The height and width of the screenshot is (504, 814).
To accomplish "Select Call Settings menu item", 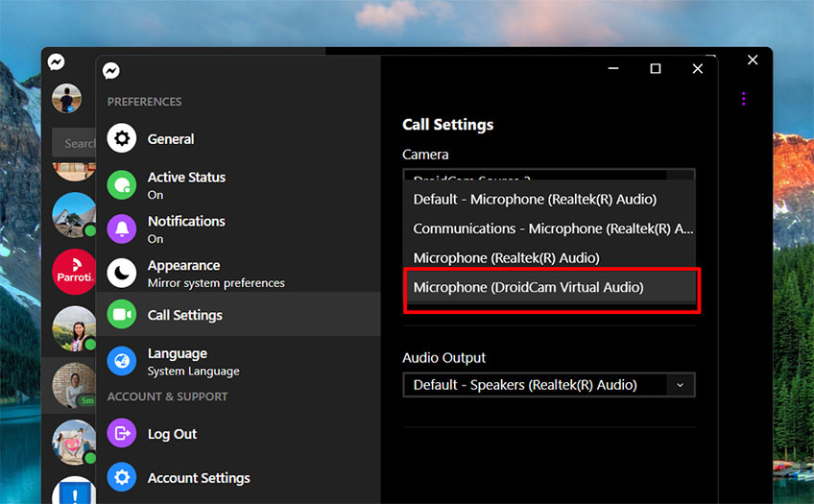I will pos(238,314).
